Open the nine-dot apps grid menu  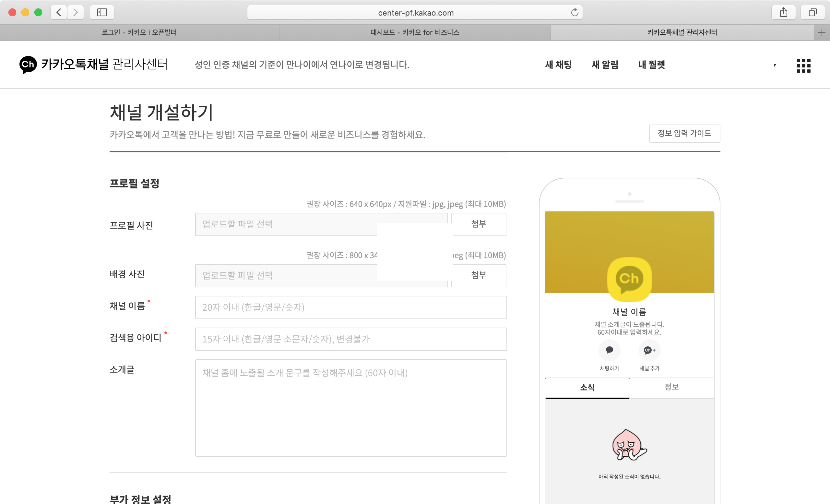tap(803, 66)
